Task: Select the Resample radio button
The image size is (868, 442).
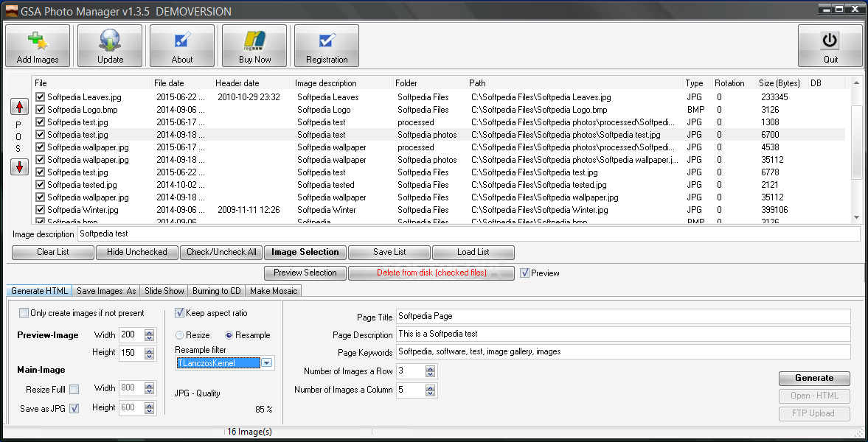Action: coord(229,335)
